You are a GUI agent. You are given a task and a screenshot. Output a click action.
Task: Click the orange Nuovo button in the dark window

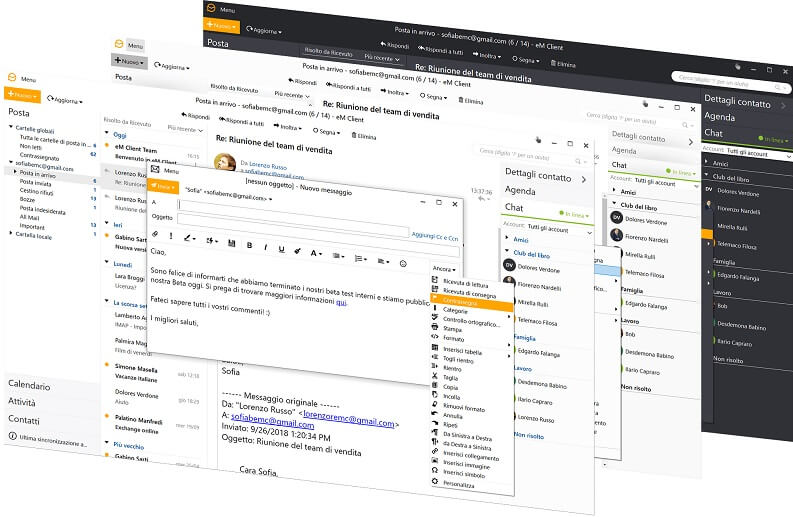point(221,25)
